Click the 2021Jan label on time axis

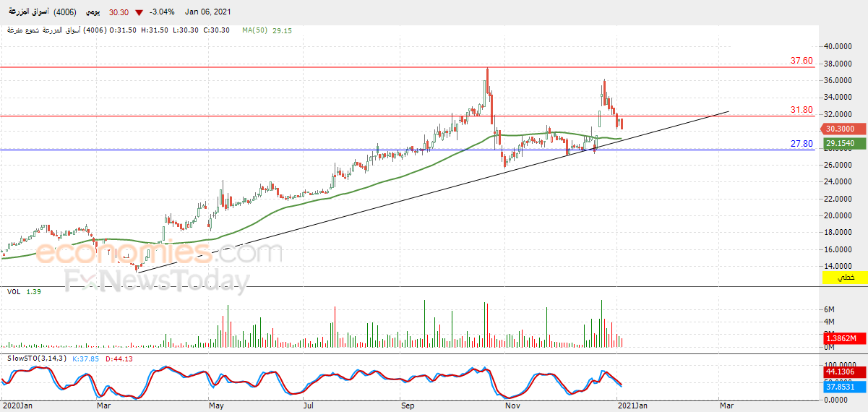click(632, 406)
